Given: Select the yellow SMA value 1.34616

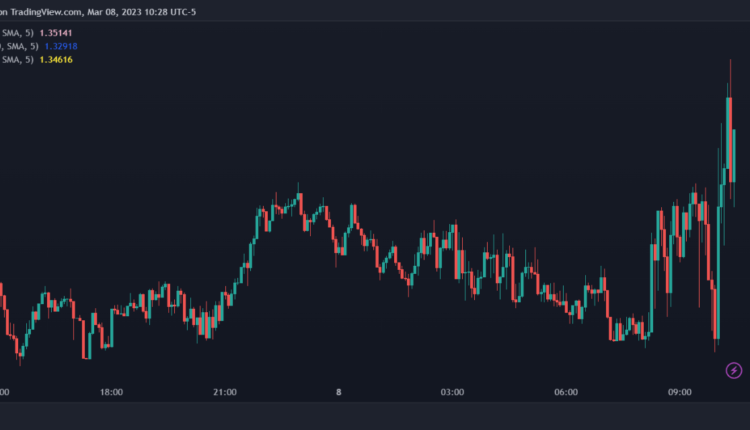Looking at the screenshot, I should (56, 60).
